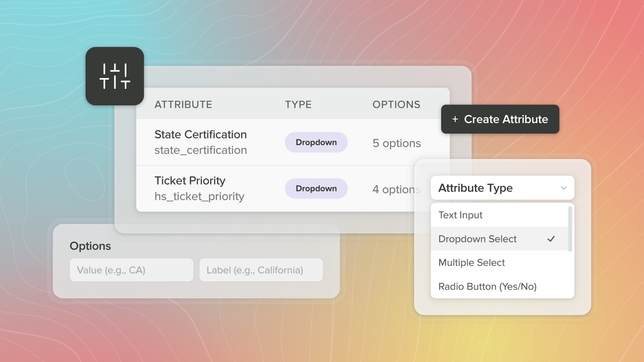Image resolution: width=644 pixels, height=362 pixels.
Task: Click the 5 options cell
Action: (396, 143)
